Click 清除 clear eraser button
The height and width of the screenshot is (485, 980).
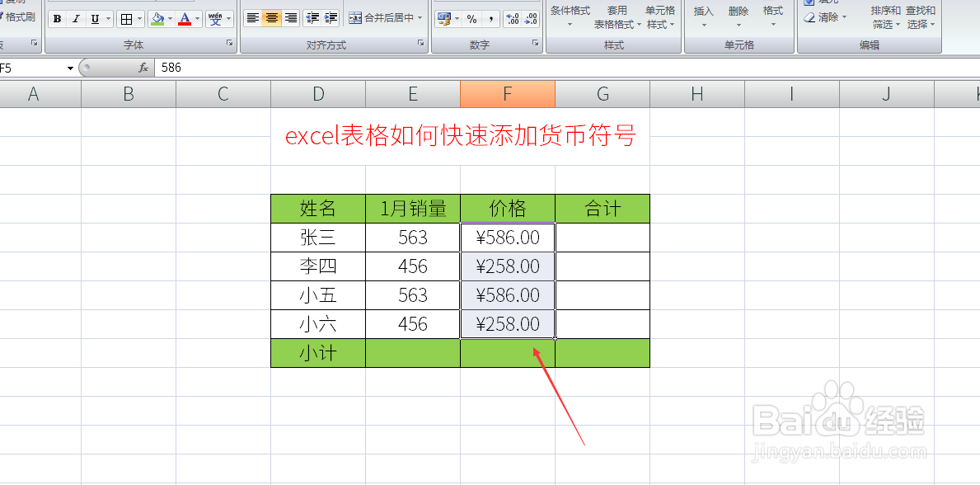tap(826, 17)
